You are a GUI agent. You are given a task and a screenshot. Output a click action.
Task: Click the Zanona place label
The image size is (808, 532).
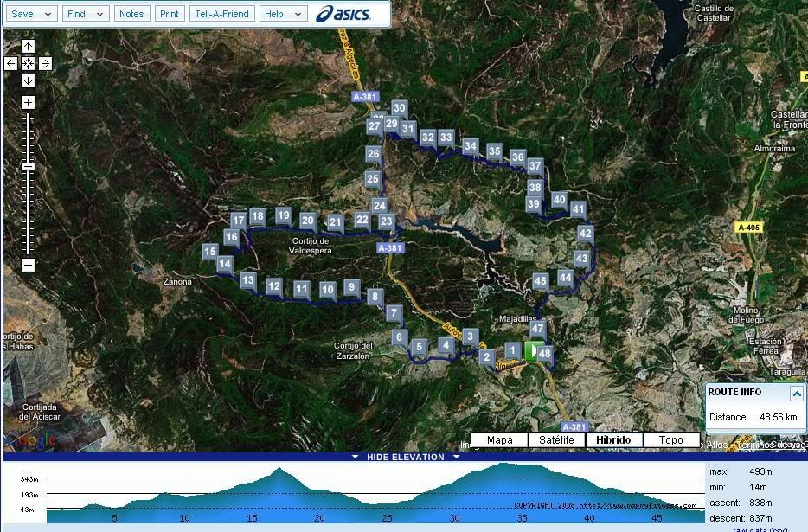coord(177,282)
